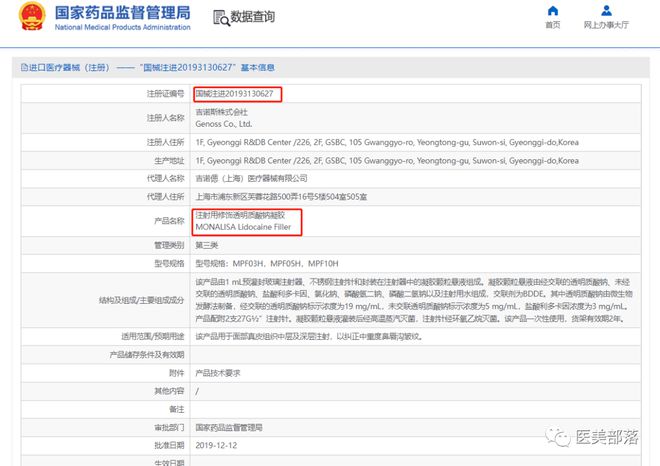The height and width of the screenshot is (466, 660).
Task: Click the 产品储存条件及有效期 label
Action: [x=147, y=355]
